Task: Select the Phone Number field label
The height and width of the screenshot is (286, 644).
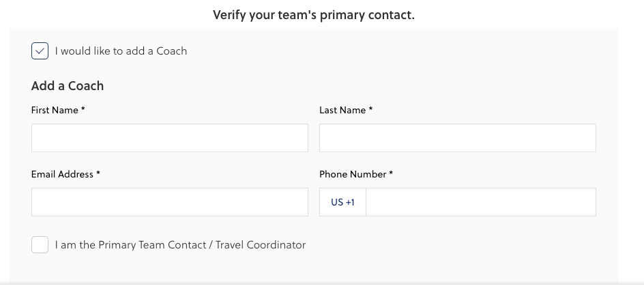Action: (x=353, y=174)
